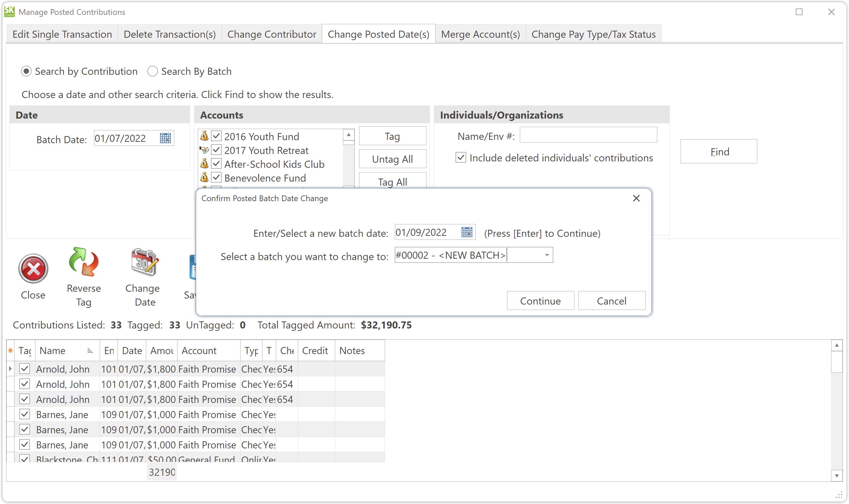This screenshot has height=504, width=849.
Task: Click Continue to confirm the batch change
Action: click(x=540, y=301)
